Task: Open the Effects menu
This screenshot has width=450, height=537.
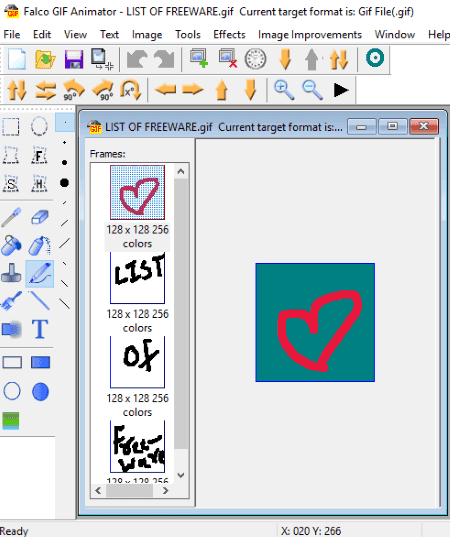Action: coord(229,34)
